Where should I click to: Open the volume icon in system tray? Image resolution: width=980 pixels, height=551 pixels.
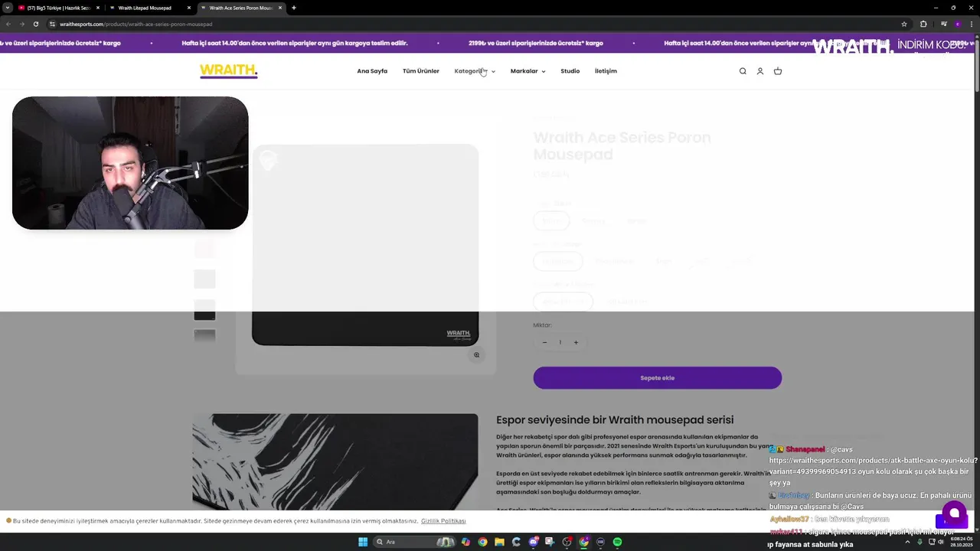940,542
